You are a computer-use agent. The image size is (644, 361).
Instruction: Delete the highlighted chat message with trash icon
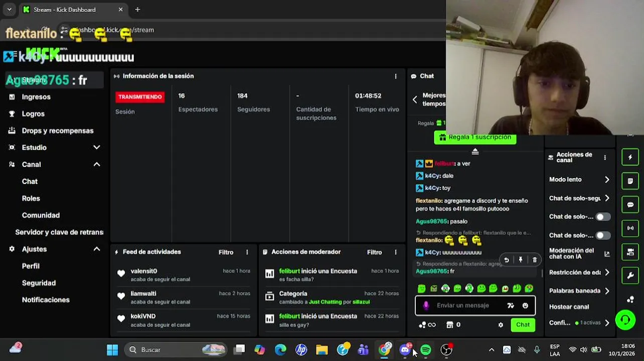[x=535, y=260]
